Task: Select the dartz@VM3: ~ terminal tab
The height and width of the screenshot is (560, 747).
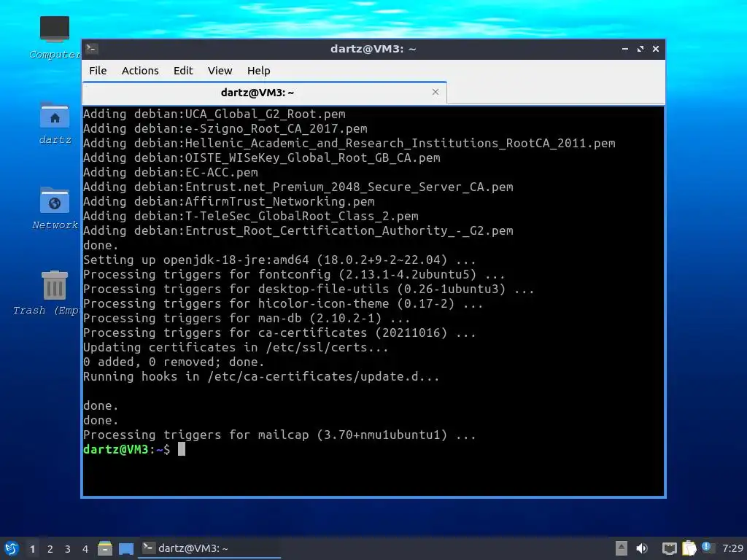Action: [x=264, y=93]
